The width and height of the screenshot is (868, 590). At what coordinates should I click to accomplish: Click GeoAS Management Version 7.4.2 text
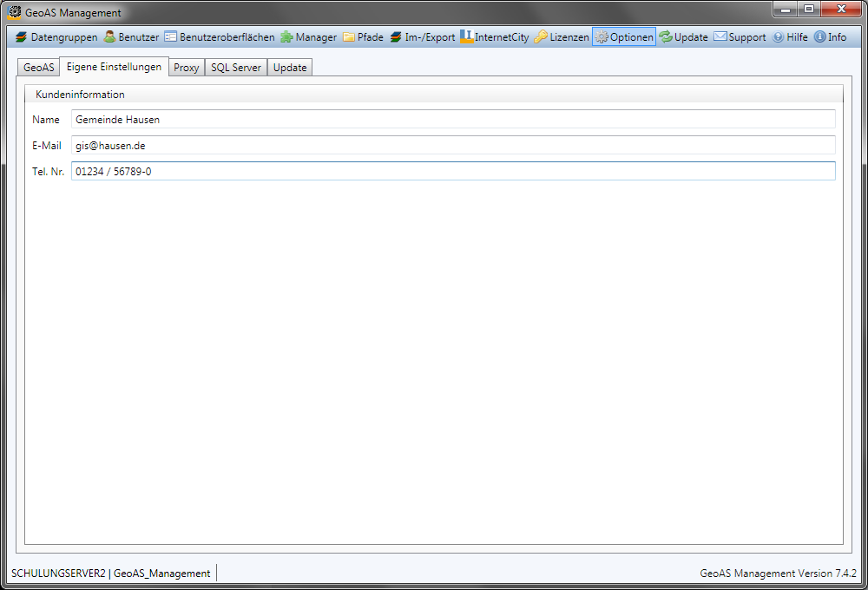778,574
